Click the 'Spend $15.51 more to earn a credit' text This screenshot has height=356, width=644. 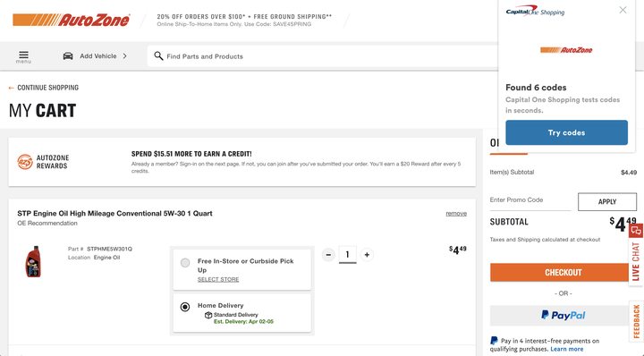pos(191,154)
